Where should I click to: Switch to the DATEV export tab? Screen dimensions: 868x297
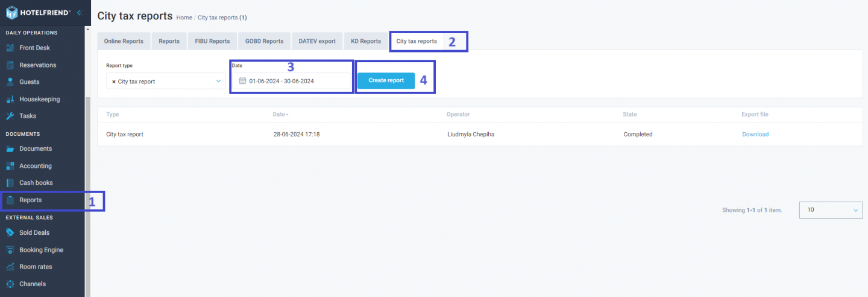click(x=317, y=41)
